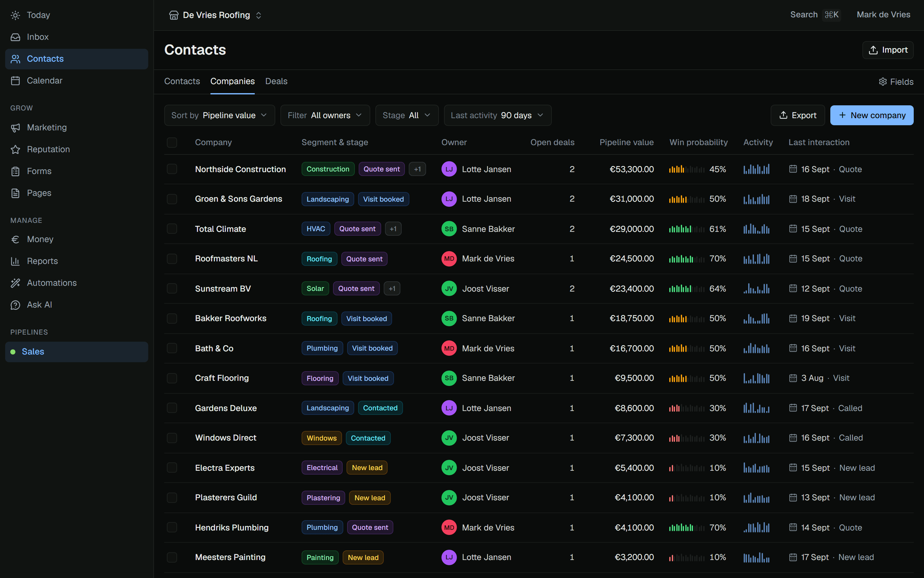
Task: Click the 70% win probability bar for Roofmasters NL
Action: coord(687,259)
